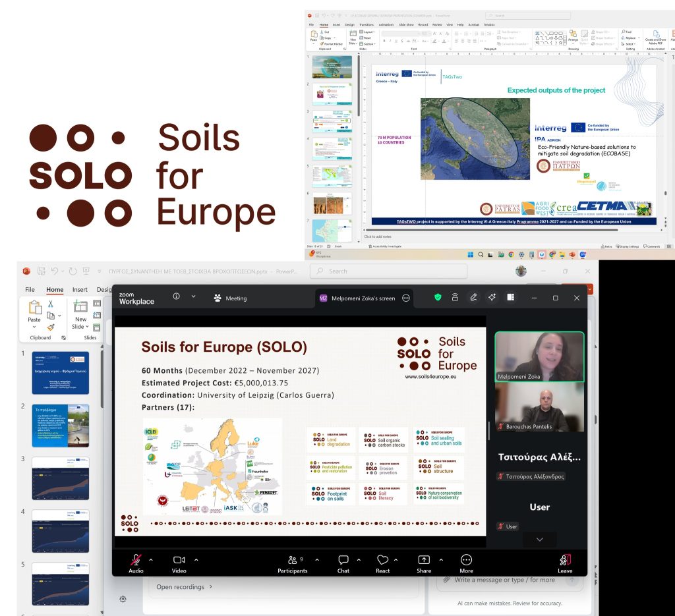675x616 pixels.
Task: Open the File menu in the bottom PowerPoint
Action: tap(30, 289)
